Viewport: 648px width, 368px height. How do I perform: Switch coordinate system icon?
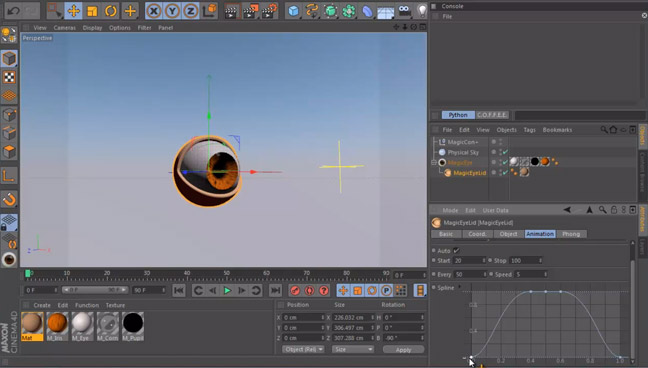(x=210, y=11)
